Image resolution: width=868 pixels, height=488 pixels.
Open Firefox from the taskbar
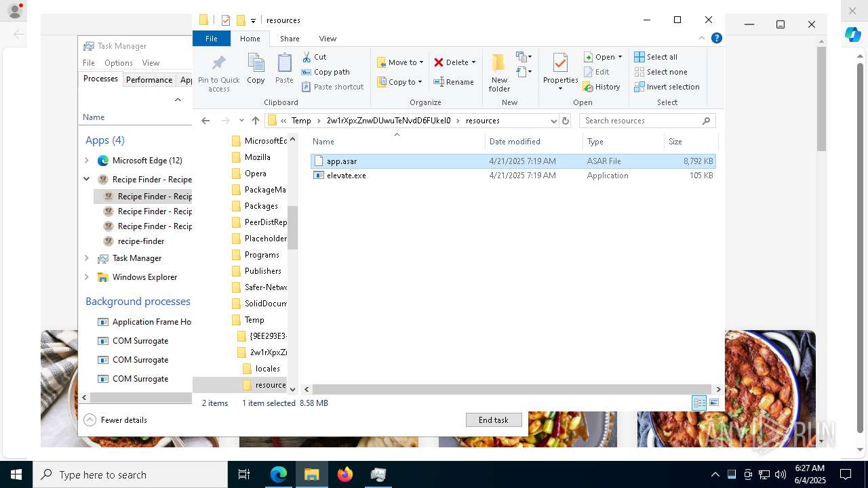(345, 474)
